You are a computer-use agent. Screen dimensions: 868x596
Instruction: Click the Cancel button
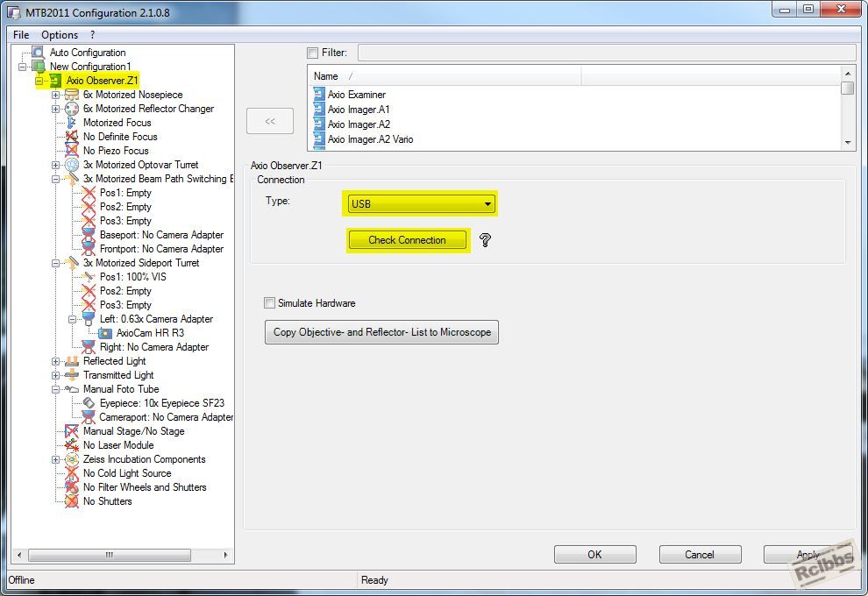700,555
